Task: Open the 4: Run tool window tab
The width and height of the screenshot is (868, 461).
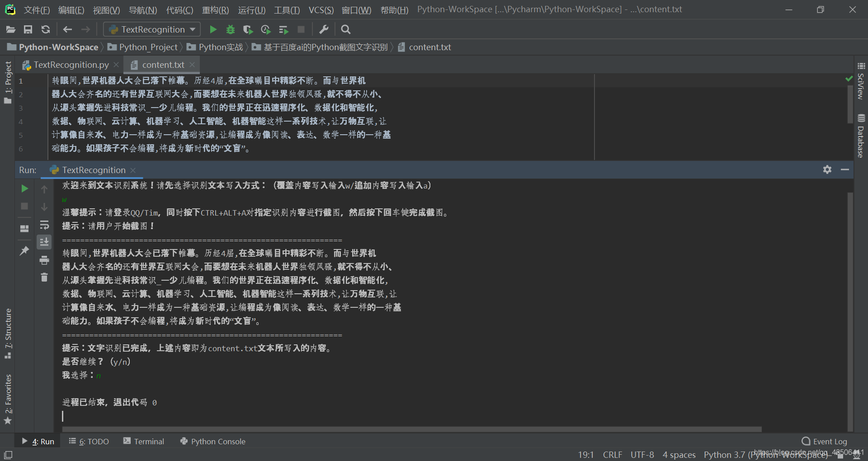Action: tap(38, 442)
